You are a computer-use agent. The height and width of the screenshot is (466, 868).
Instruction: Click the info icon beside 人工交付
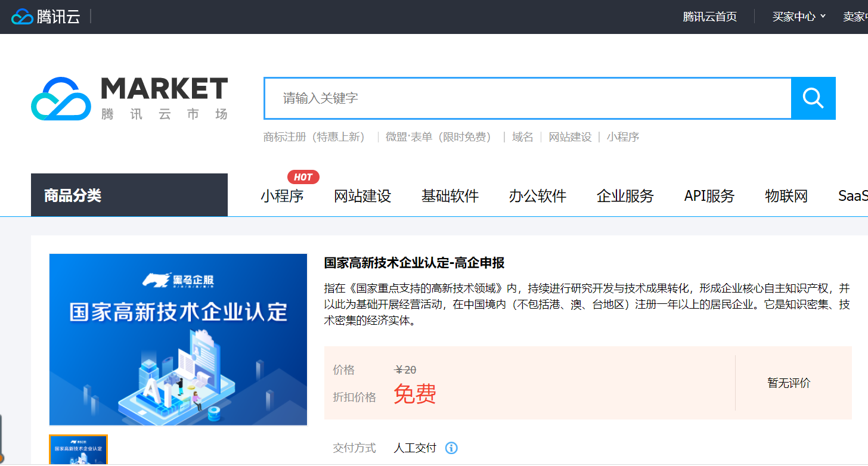pyautogui.click(x=451, y=448)
